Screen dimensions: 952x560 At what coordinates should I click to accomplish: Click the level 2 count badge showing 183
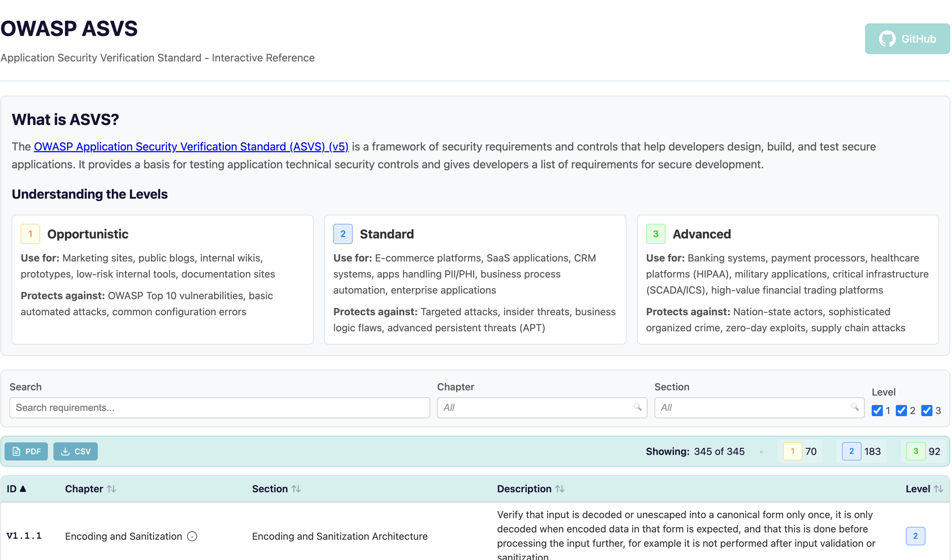851,451
